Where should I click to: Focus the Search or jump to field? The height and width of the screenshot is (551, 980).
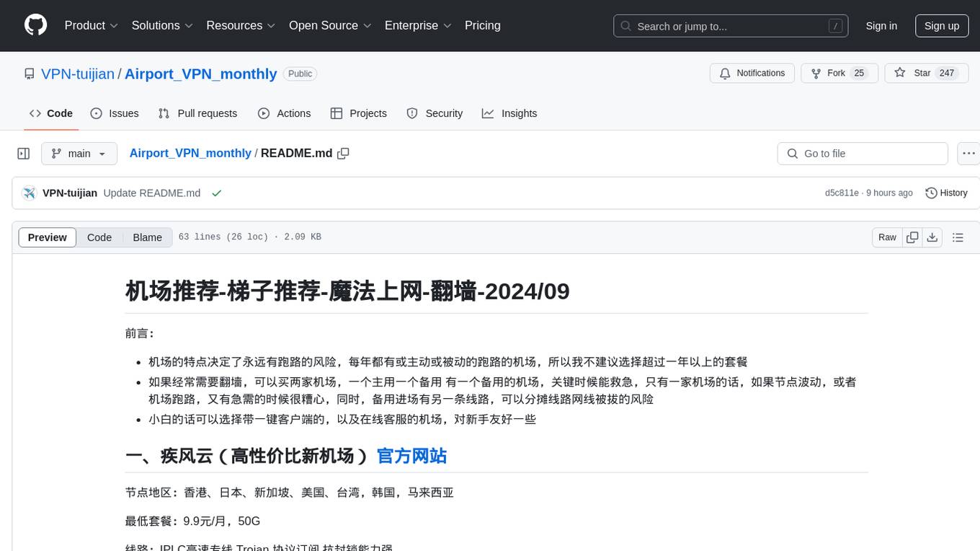pos(731,26)
